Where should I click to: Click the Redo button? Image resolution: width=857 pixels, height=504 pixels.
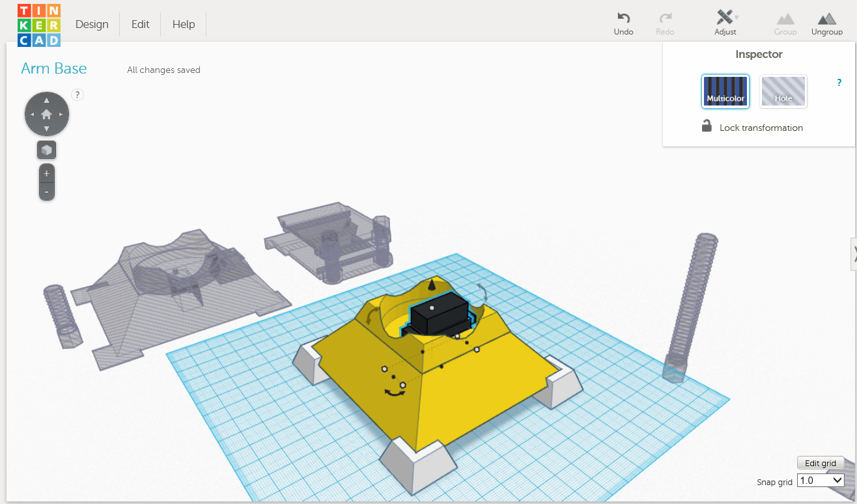click(x=665, y=23)
